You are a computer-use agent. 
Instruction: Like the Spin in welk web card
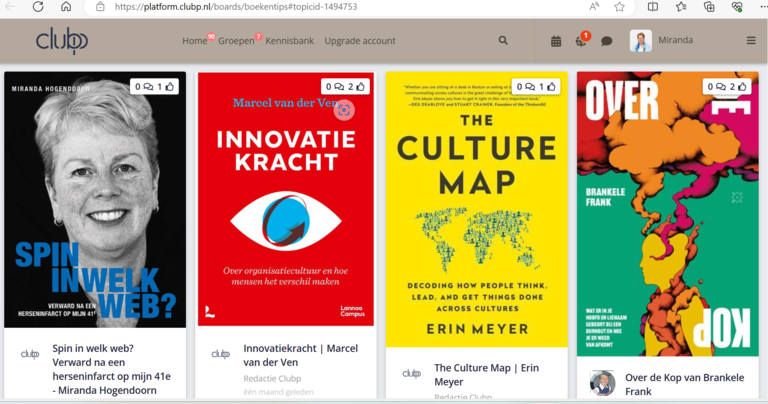click(170, 87)
